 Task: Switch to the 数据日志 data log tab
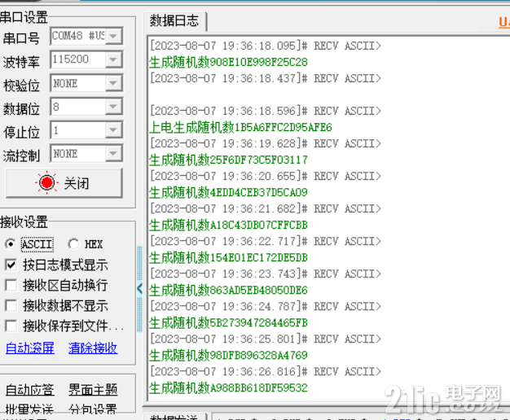[174, 21]
